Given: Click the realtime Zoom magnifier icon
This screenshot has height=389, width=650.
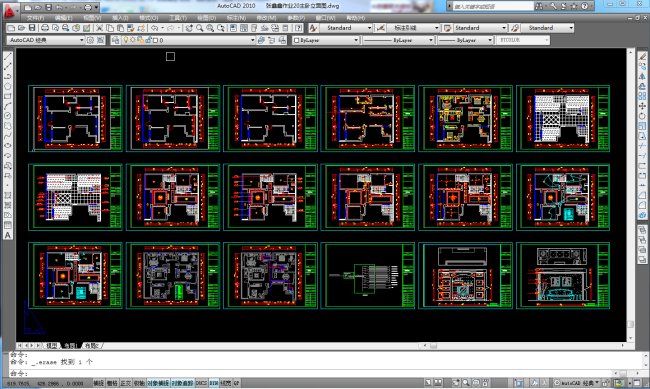Looking at the screenshot, I should (x=200, y=28).
